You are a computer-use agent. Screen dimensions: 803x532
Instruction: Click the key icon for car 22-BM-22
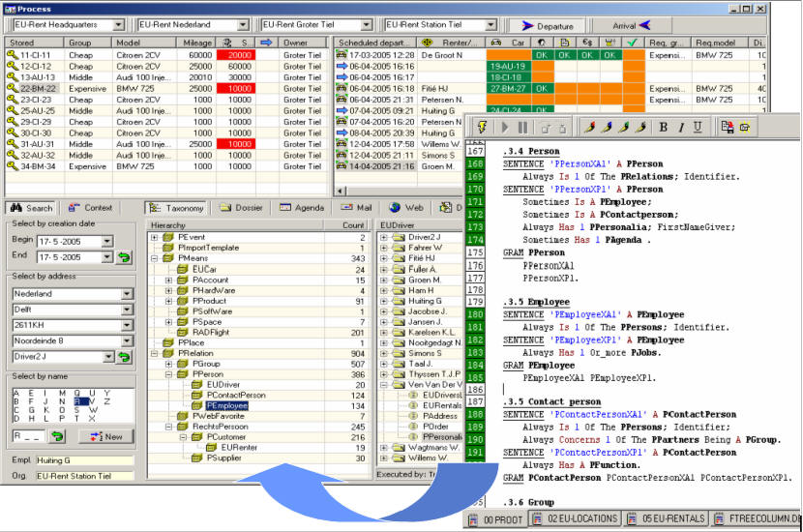(x=12, y=88)
